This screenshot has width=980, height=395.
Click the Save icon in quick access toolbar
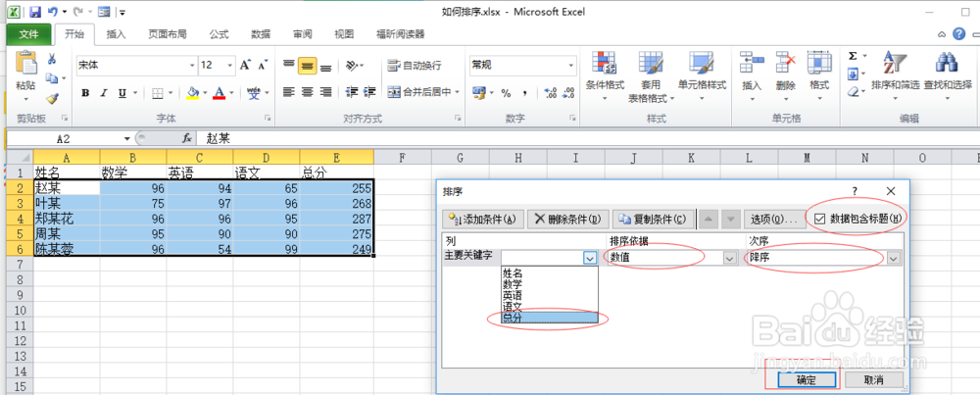click(x=35, y=12)
